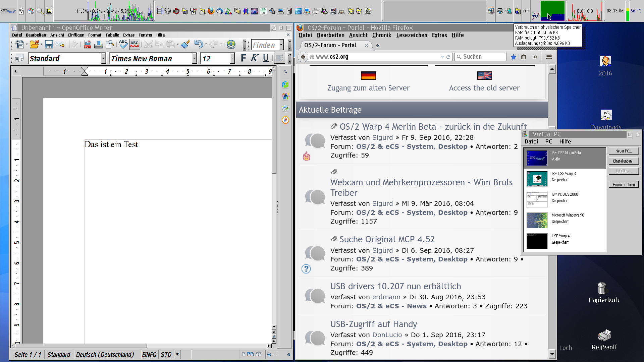Click the send document as e-mail icon

tap(60, 44)
